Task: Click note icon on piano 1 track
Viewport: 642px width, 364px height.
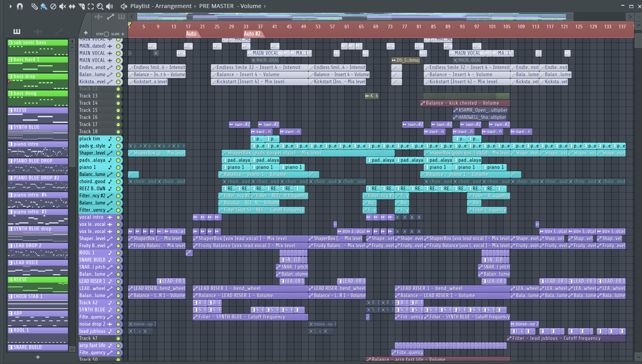Action: tap(110, 167)
